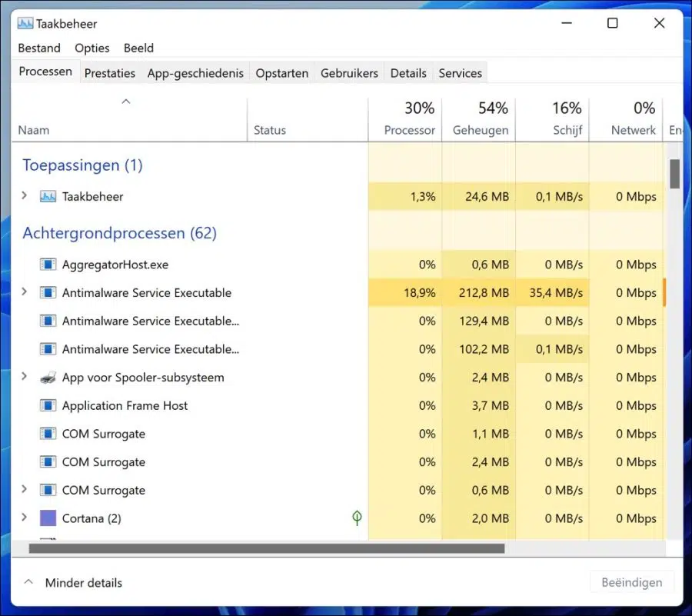The image size is (692, 616).
Task: Sort by the Schijf column header
Action: [553, 119]
